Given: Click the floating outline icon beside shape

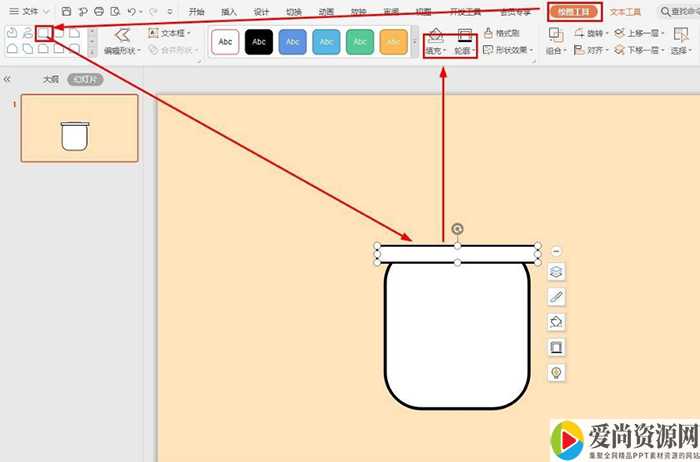Looking at the screenshot, I should [x=557, y=347].
